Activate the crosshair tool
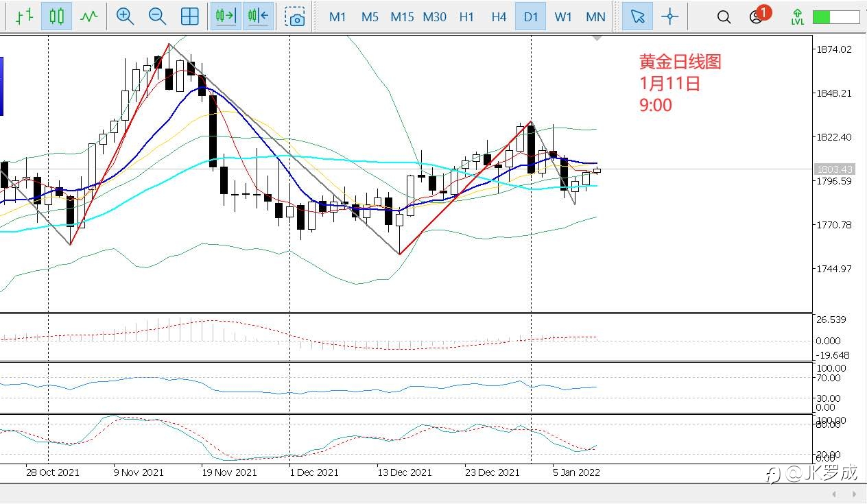Screen dimensions: 867x504 pyautogui.click(x=669, y=16)
